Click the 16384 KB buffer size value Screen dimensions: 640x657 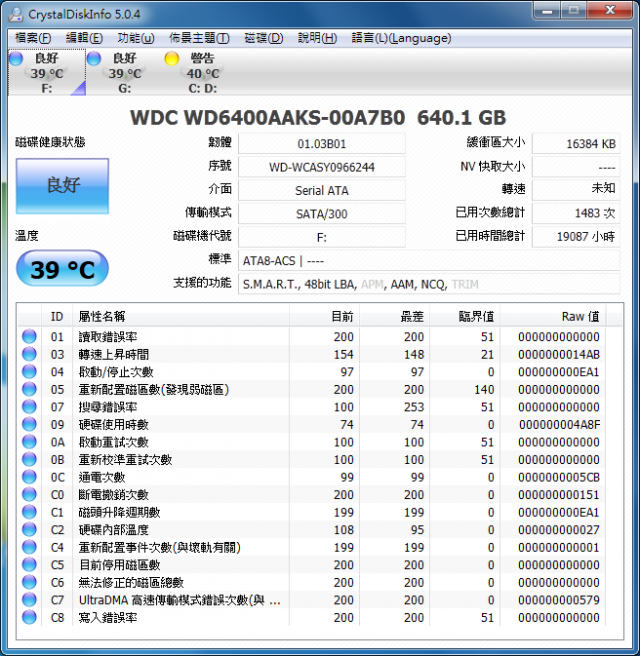tap(576, 144)
